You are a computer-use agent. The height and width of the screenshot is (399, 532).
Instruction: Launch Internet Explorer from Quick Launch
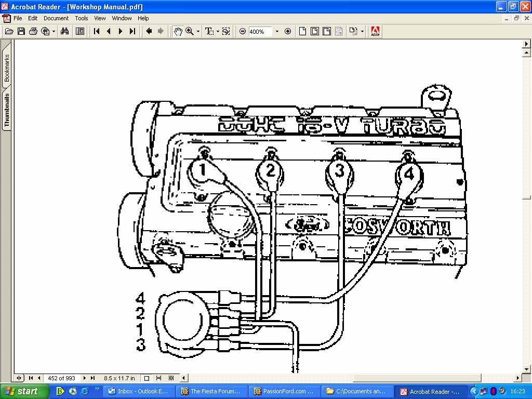click(x=85, y=391)
